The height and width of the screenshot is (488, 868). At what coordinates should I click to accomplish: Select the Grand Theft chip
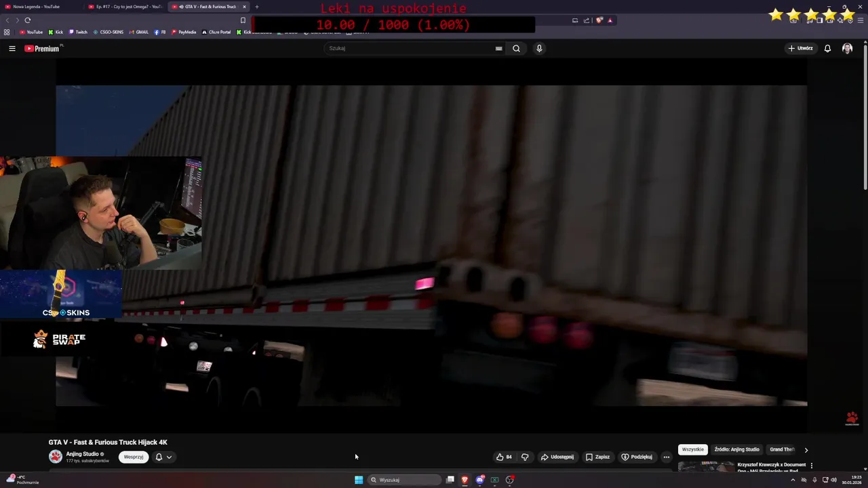pos(782,449)
